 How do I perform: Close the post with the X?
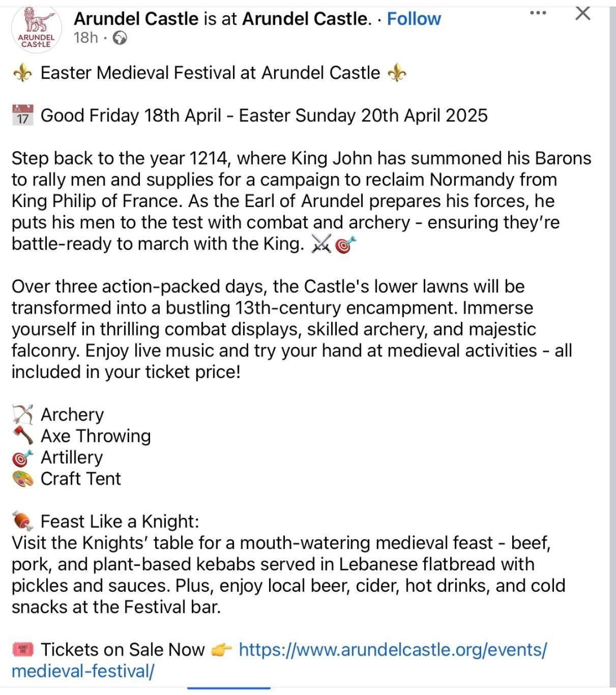coord(582,13)
